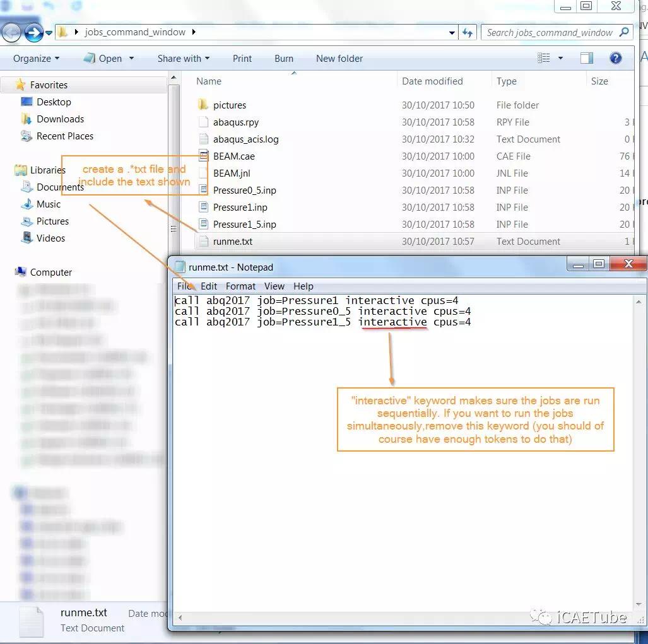
Task: Click Notepad's vertical scrollbar up arrow
Action: (x=639, y=302)
